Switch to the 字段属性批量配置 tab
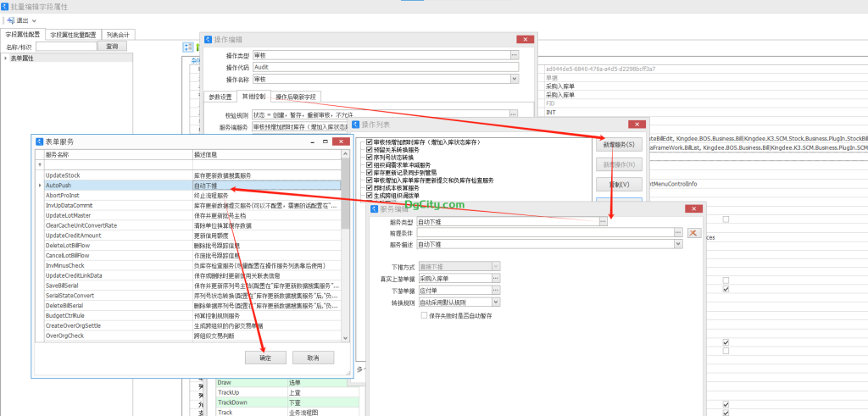The height and width of the screenshot is (416, 868). (x=75, y=35)
